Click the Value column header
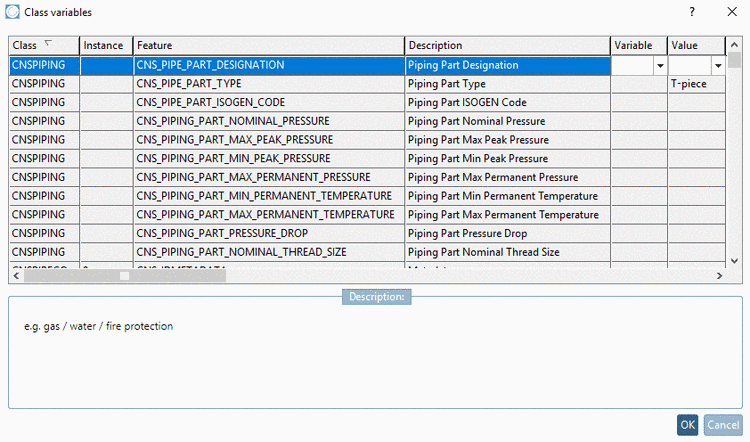 [696, 45]
